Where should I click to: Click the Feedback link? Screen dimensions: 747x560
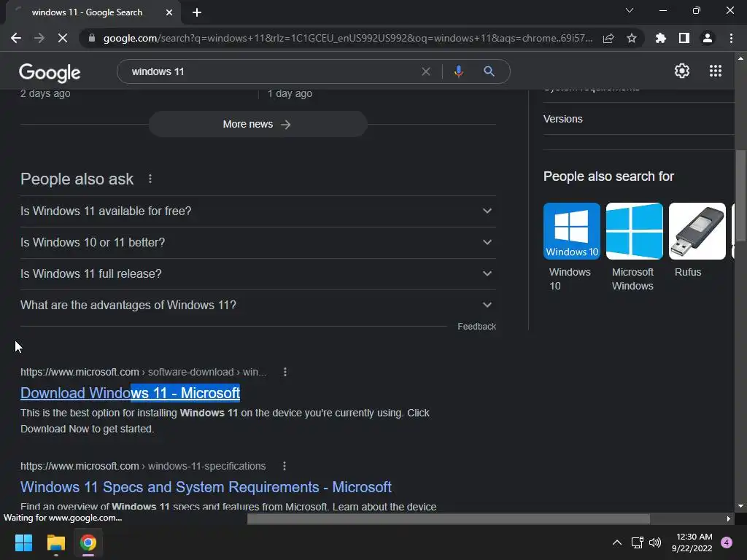coord(476,327)
